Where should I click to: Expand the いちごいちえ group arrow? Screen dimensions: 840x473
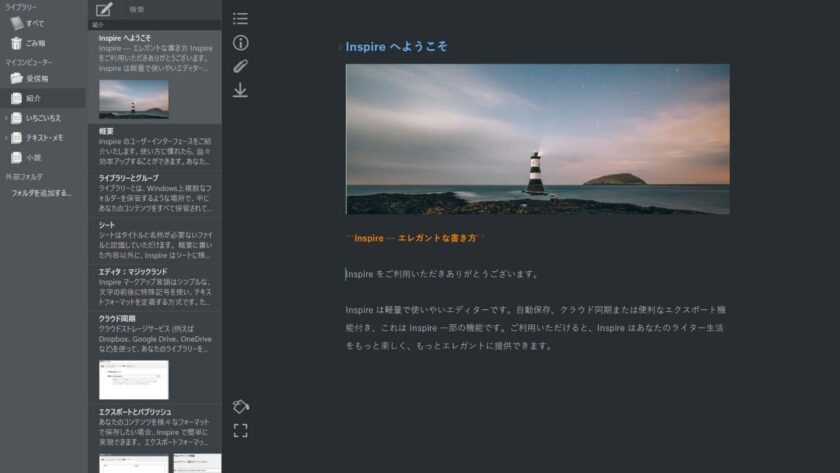tap(6, 118)
